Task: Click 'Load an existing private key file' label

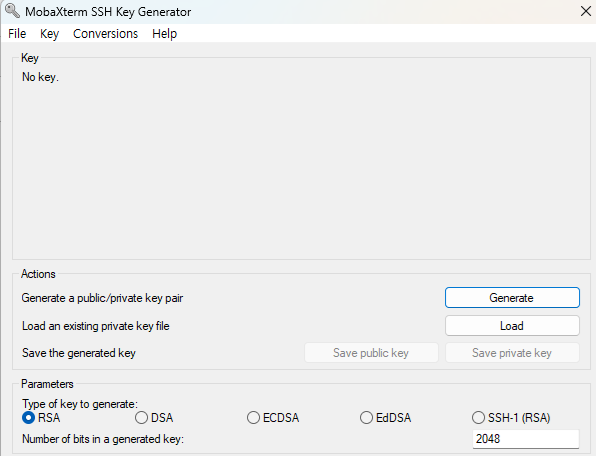Action: [95, 326]
